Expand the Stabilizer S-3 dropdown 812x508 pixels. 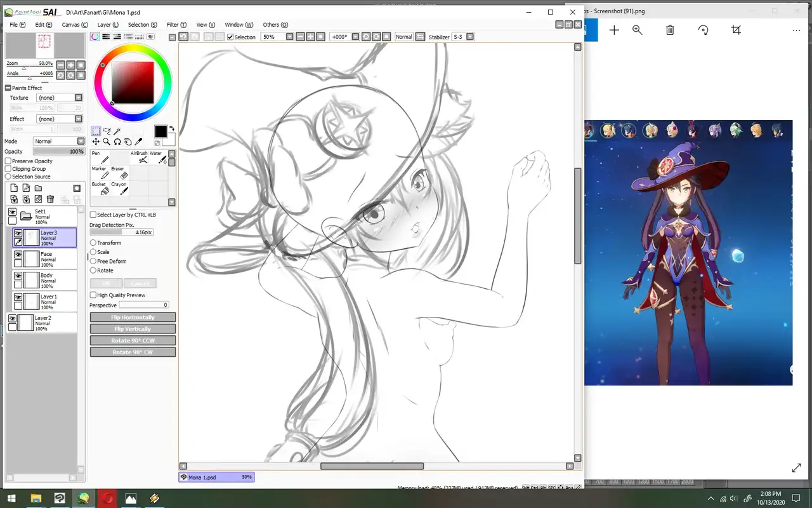click(x=470, y=37)
